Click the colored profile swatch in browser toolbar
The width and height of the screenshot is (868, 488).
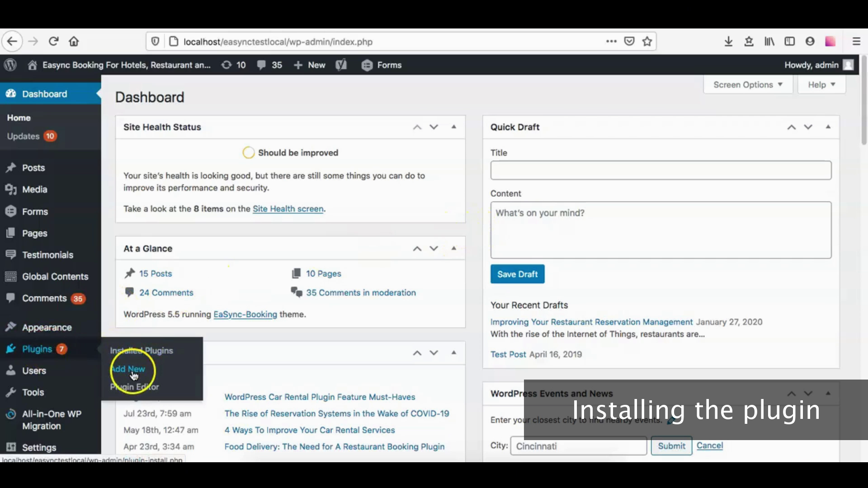click(830, 41)
